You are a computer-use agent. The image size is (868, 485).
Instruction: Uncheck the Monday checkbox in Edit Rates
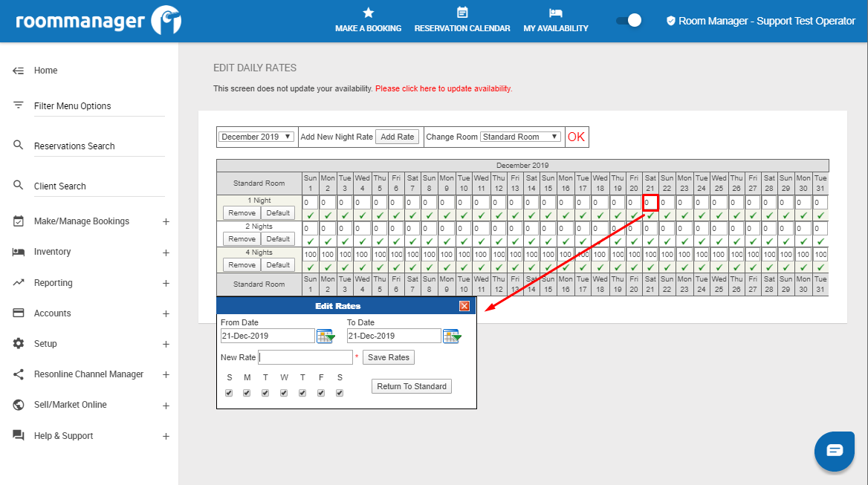[x=247, y=393]
